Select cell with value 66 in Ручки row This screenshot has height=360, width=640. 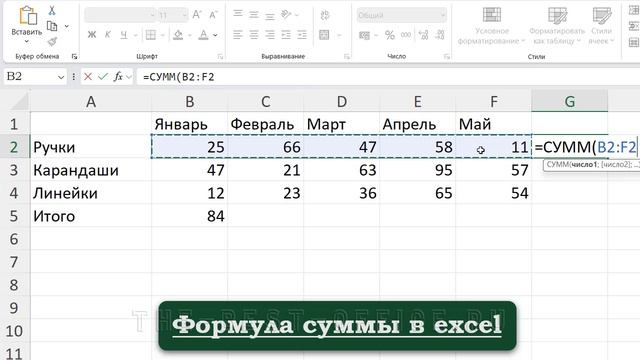[x=265, y=147]
